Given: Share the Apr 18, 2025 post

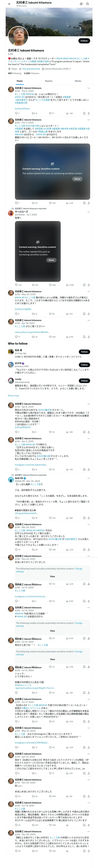Looking at the screenshot, I should (x=89, y=337).
